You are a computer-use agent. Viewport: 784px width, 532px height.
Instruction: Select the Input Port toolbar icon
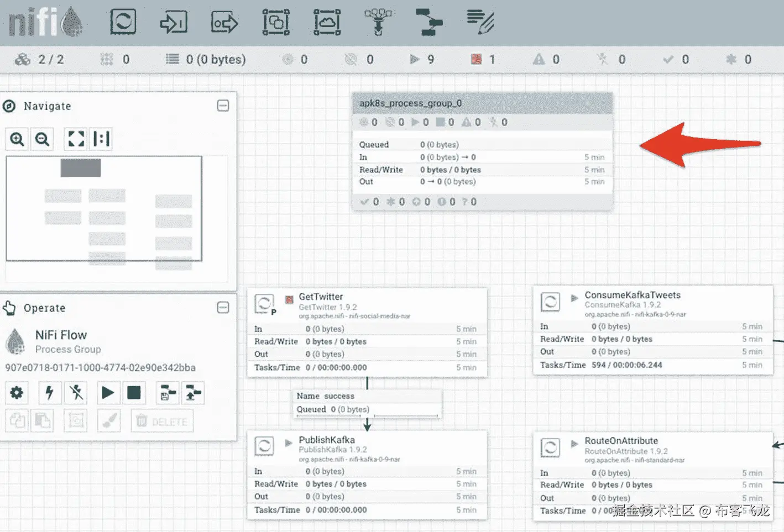[x=174, y=22]
